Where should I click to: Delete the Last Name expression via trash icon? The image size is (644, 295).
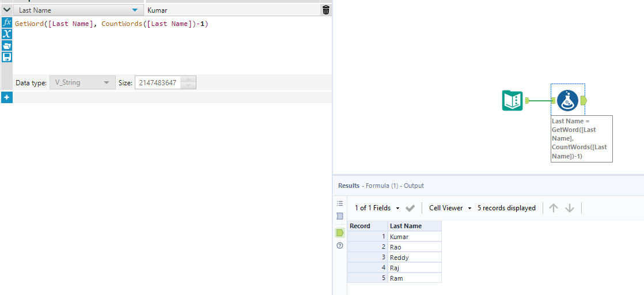(326, 10)
